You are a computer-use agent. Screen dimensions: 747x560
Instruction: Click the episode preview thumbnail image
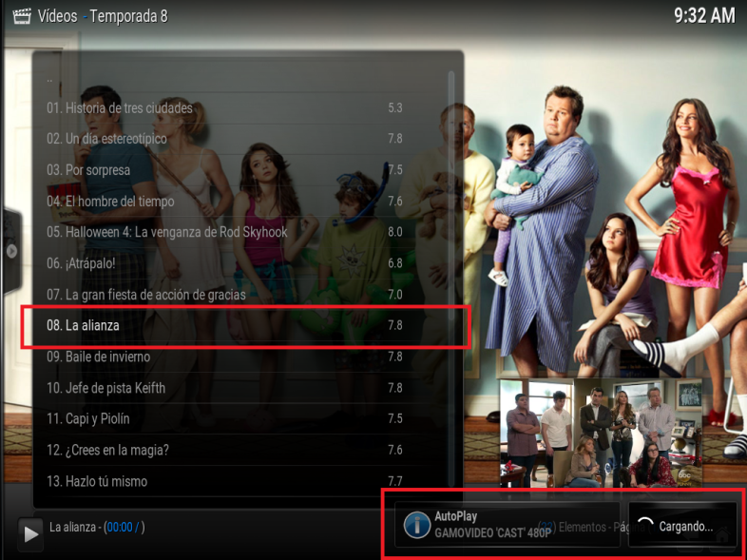[601, 433]
